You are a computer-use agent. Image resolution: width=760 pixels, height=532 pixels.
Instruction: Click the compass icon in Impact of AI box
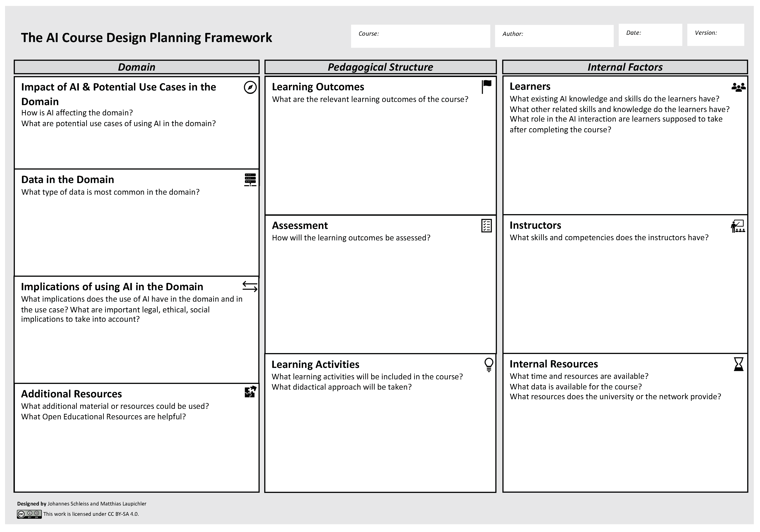tap(250, 87)
